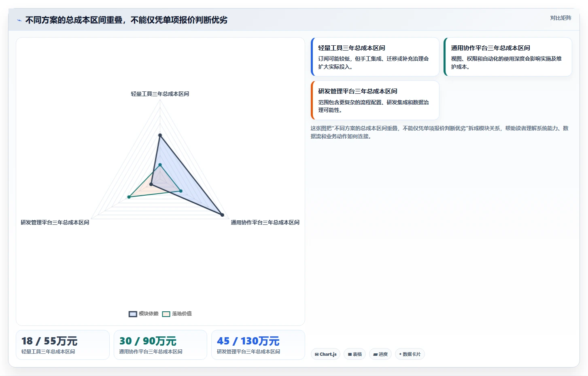Screen dimensions: 588x376
Task: Select the 表格 tag chip
Action: click(x=355, y=354)
